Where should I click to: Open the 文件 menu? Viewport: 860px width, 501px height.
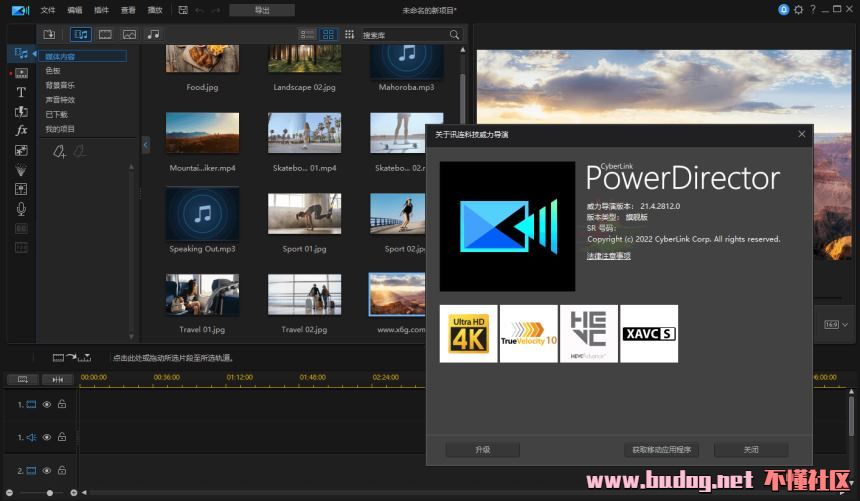(48, 10)
